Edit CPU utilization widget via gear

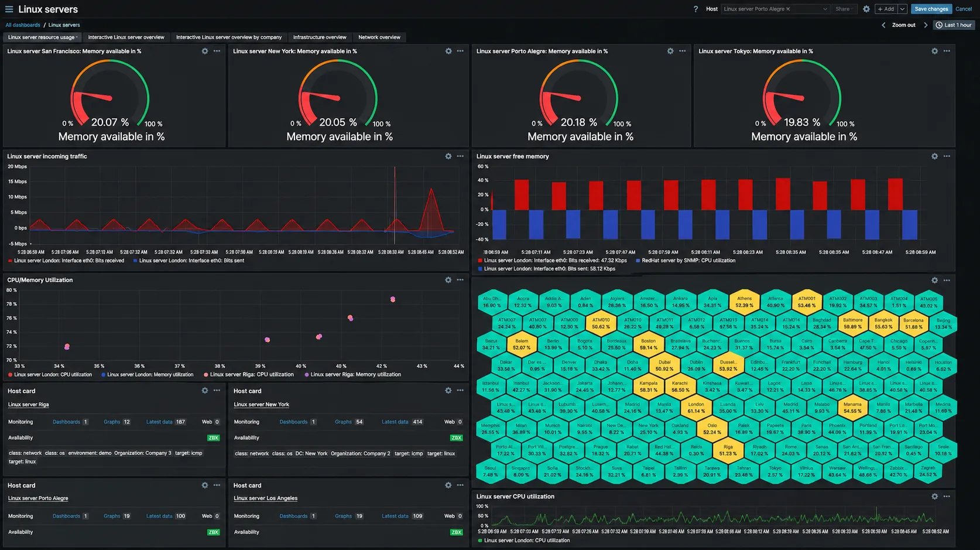pos(935,497)
